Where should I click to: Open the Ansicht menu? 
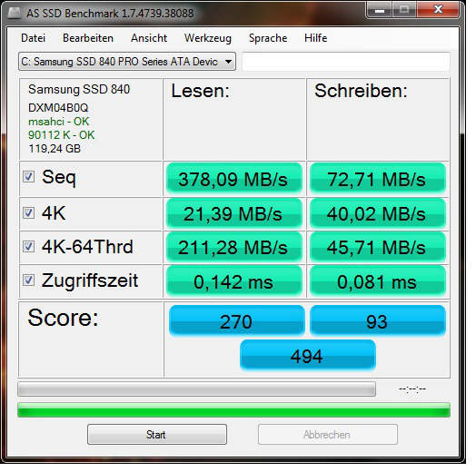(x=149, y=38)
